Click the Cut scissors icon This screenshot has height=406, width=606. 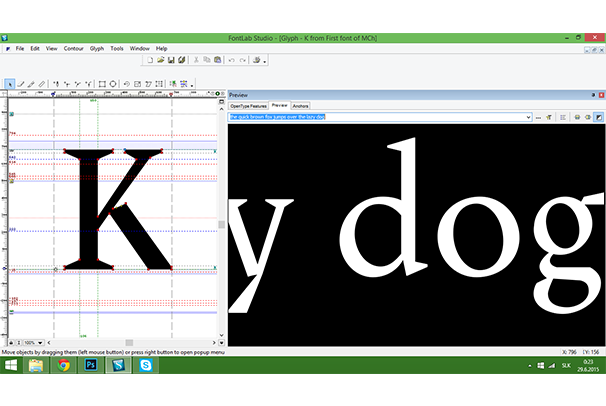pyautogui.click(x=194, y=60)
